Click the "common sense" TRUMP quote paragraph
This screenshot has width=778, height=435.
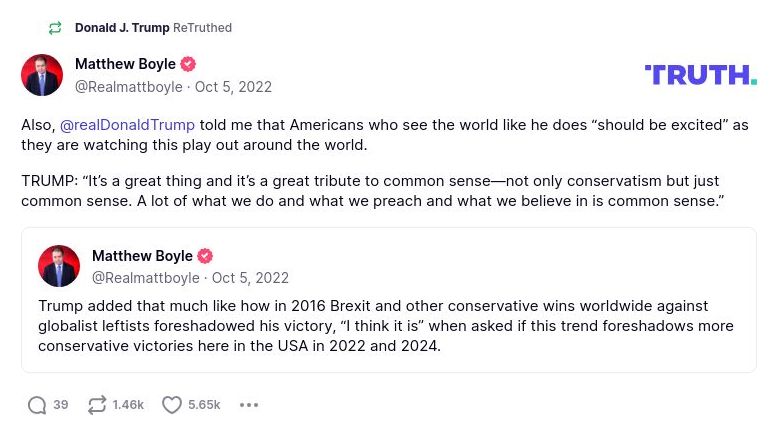click(370, 191)
